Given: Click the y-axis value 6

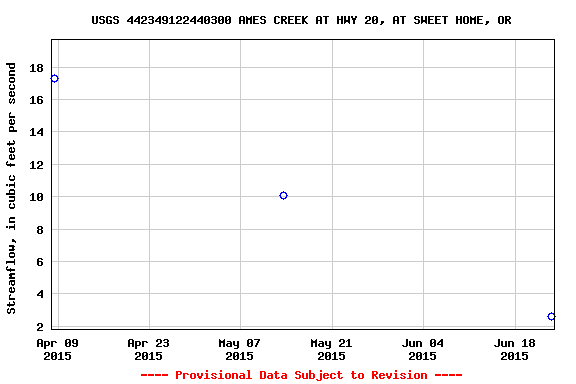Looking at the screenshot, I should pyautogui.click(x=40, y=262).
